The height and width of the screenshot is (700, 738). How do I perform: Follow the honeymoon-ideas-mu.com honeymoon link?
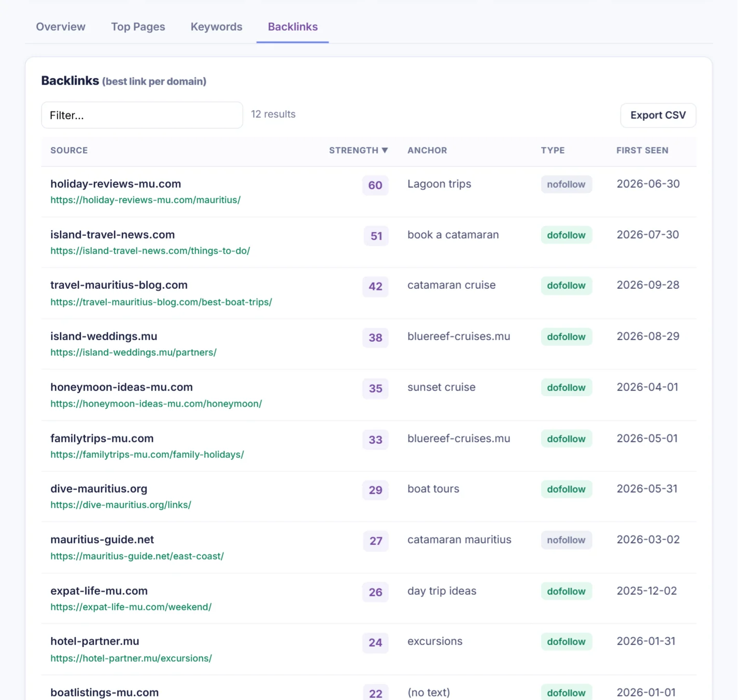[x=156, y=403]
